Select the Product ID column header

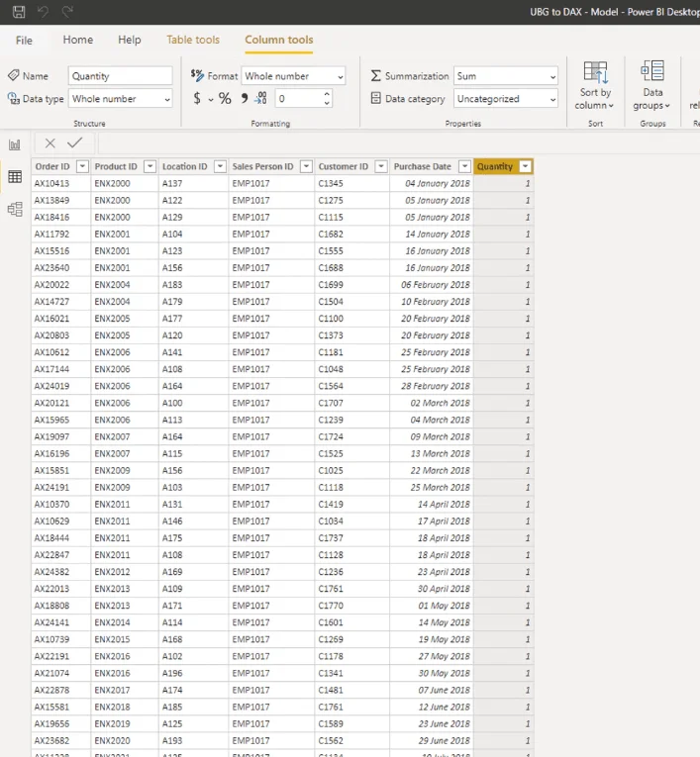116,166
